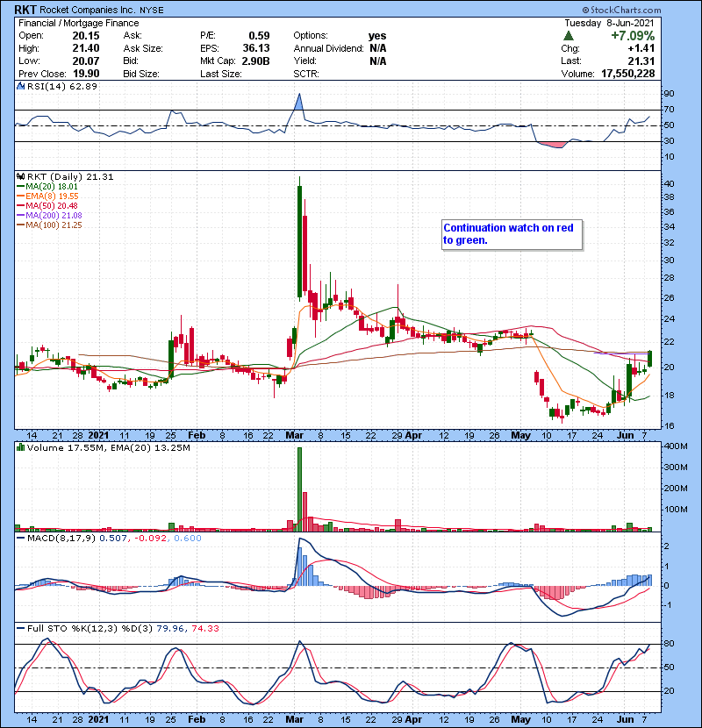
Task: Click the StockCharts.com watermark link
Action: [621, 10]
